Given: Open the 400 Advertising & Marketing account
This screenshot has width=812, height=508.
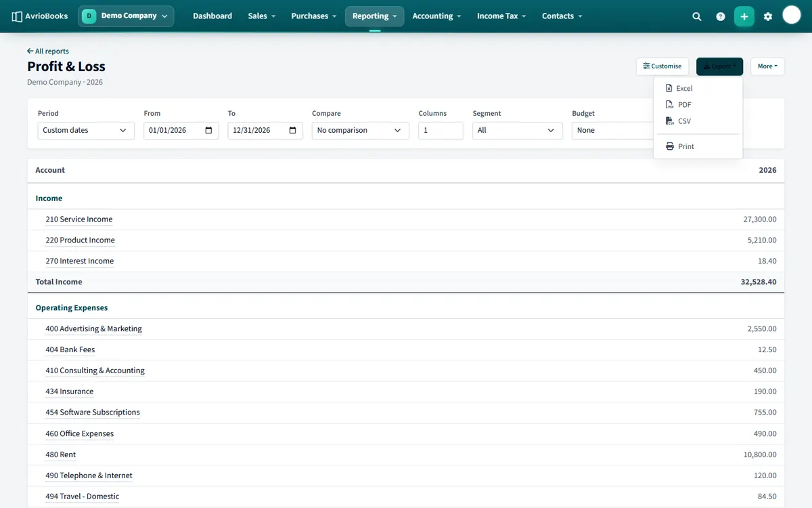Looking at the screenshot, I should [93, 329].
